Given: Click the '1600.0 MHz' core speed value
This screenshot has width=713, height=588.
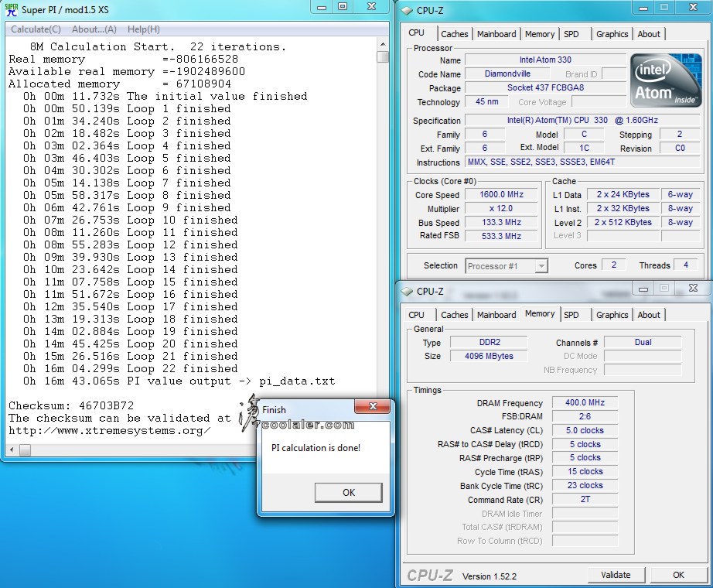Looking at the screenshot, I should (501, 194).
